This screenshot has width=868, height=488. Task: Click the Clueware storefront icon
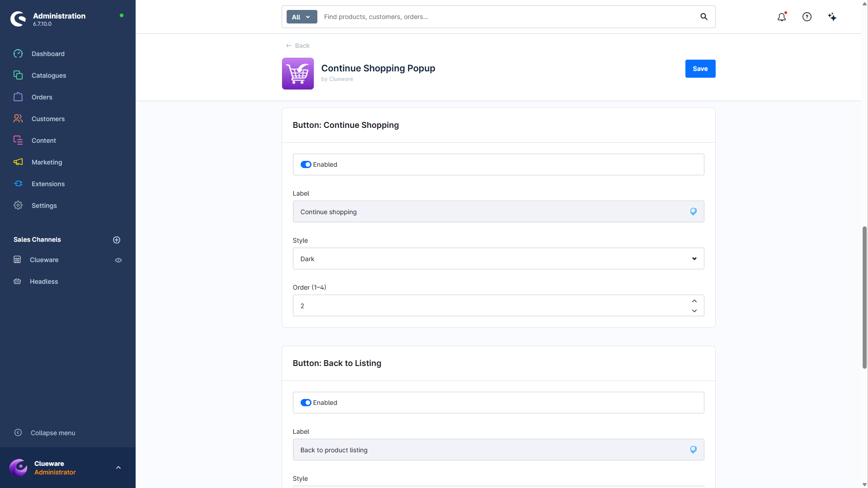point(17,260)
